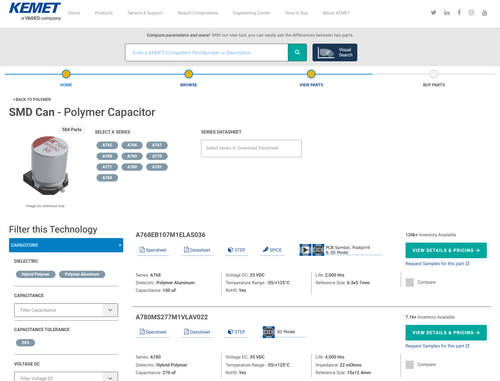This screenshot has height=381, width=500.
Task: Open part A780MS277M1VLAV022 title
Action: tap(172, 317)
